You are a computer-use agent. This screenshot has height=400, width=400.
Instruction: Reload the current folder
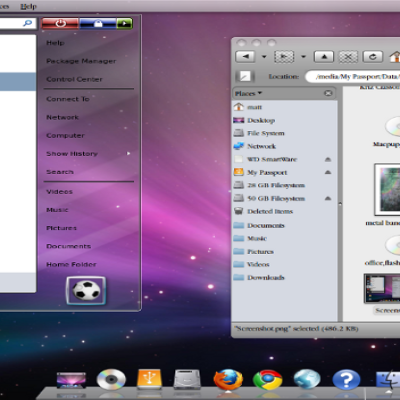[372, 57]
